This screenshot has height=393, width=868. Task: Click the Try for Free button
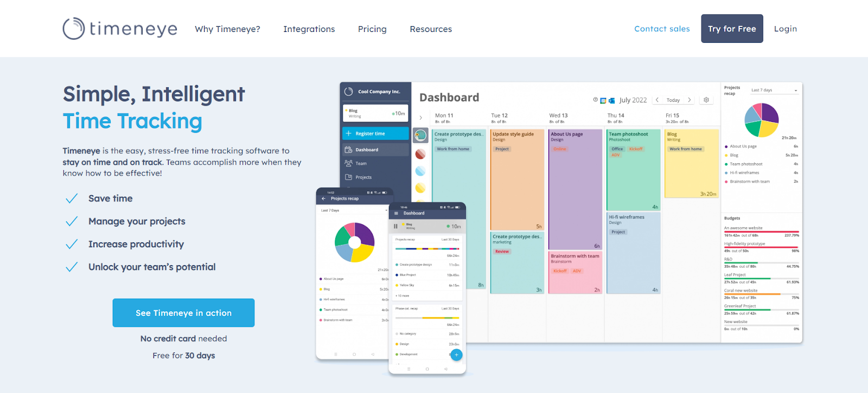(x=732, y=29)
